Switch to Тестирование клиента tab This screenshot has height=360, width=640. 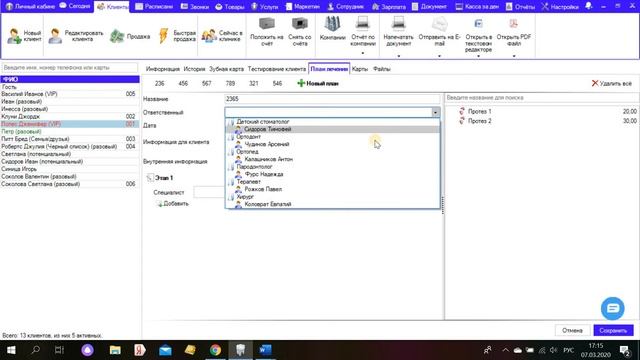pyautogui.click(x=276, y=69)
